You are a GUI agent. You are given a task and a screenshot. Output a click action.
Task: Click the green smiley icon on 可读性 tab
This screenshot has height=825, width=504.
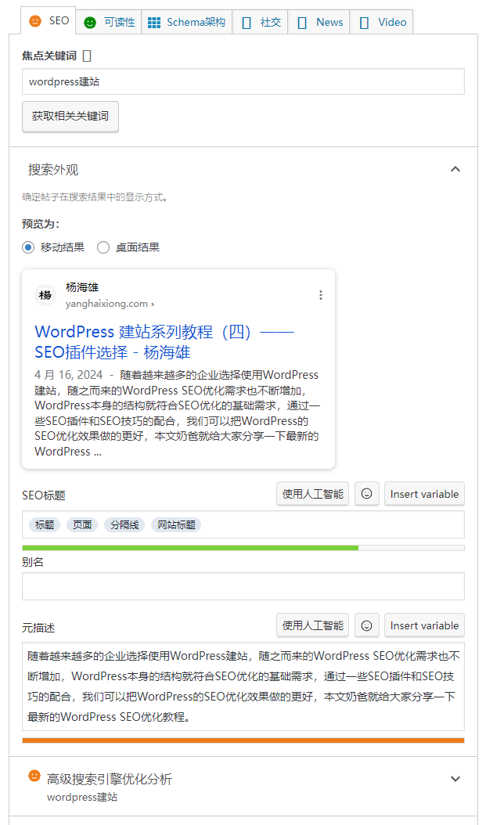click(90, 23)
